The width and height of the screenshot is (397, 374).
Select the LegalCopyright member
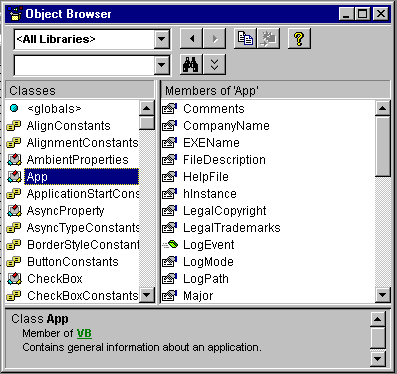click(225, 211)
